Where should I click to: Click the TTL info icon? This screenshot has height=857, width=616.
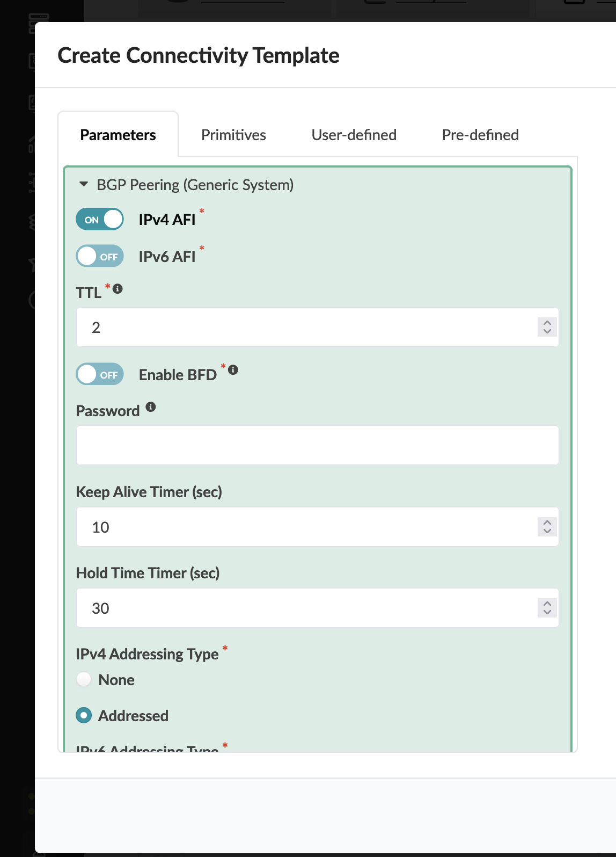[x=118, y=289]
